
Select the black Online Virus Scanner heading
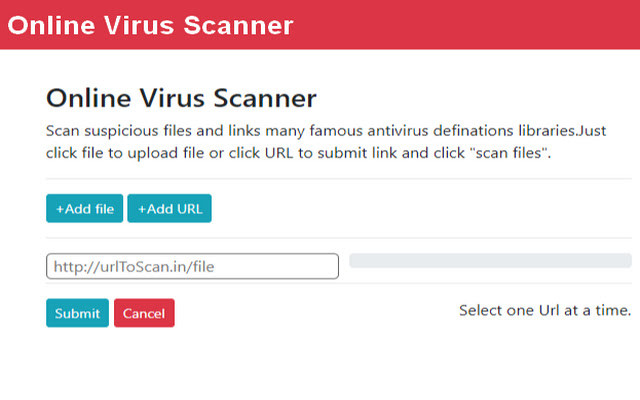pos(181,98)
